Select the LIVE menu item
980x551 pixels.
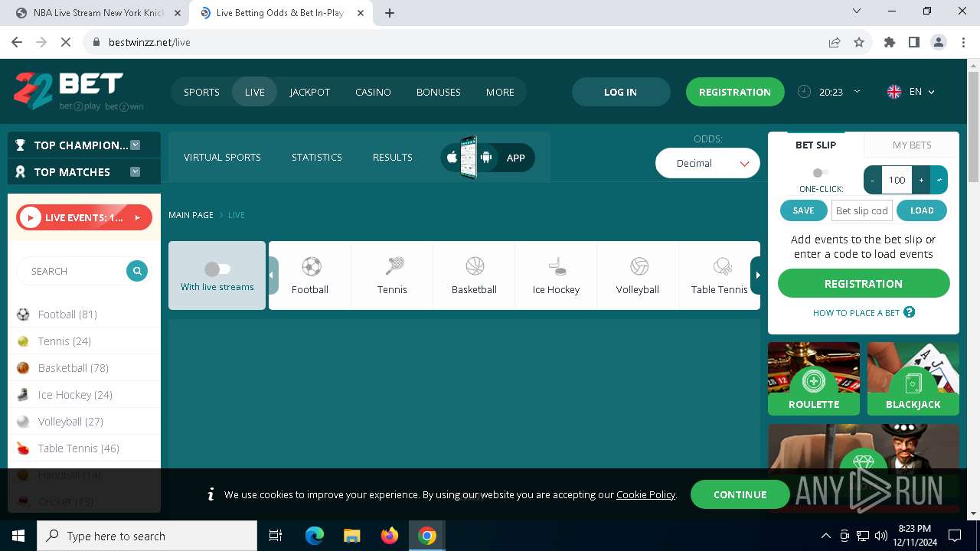(x=255, y=92)
